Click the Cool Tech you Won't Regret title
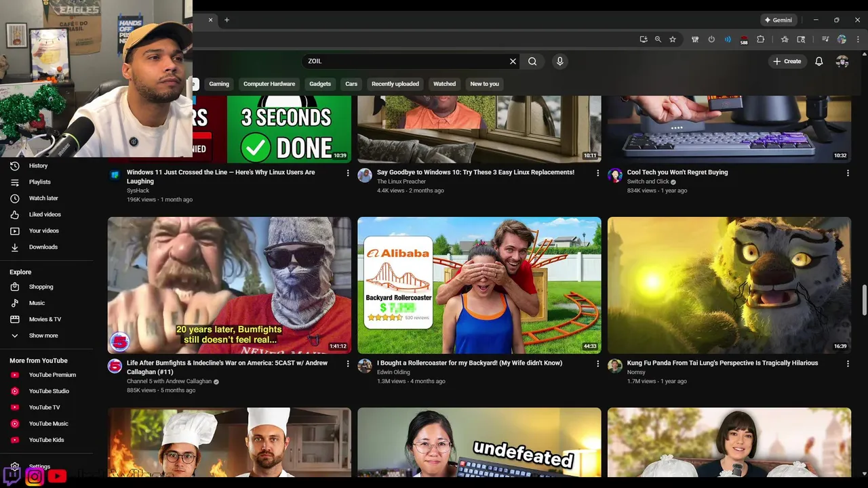868x488 pixels. [x=677, y=172]
